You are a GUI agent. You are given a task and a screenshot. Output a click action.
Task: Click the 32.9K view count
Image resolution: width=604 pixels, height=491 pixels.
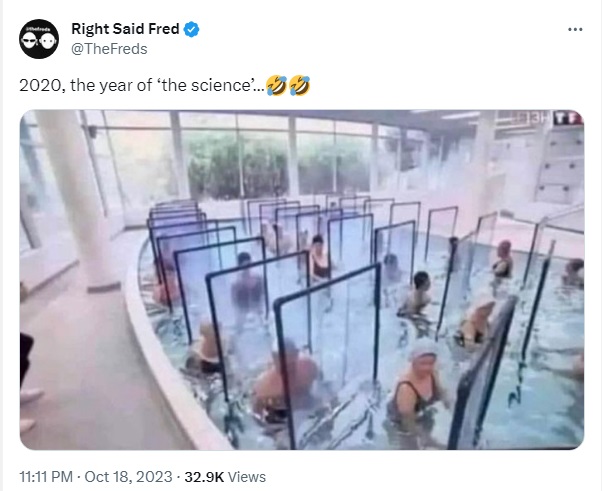click(x=204, y=477)
